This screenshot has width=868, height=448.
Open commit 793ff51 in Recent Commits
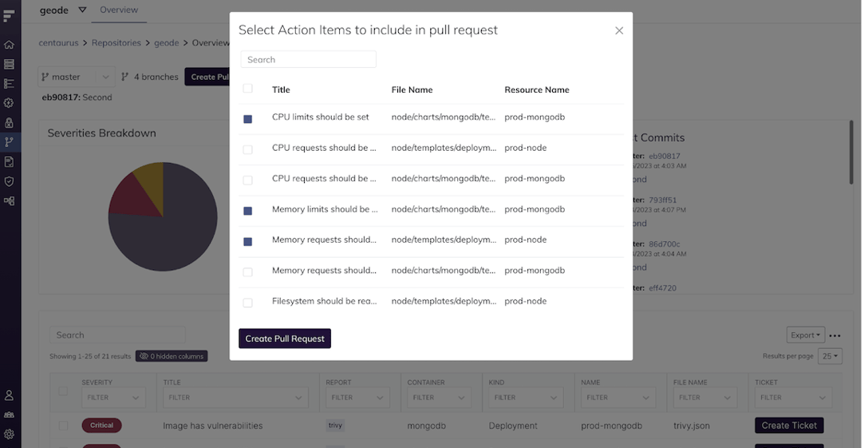pyautogui.click(x=663, y=200)
